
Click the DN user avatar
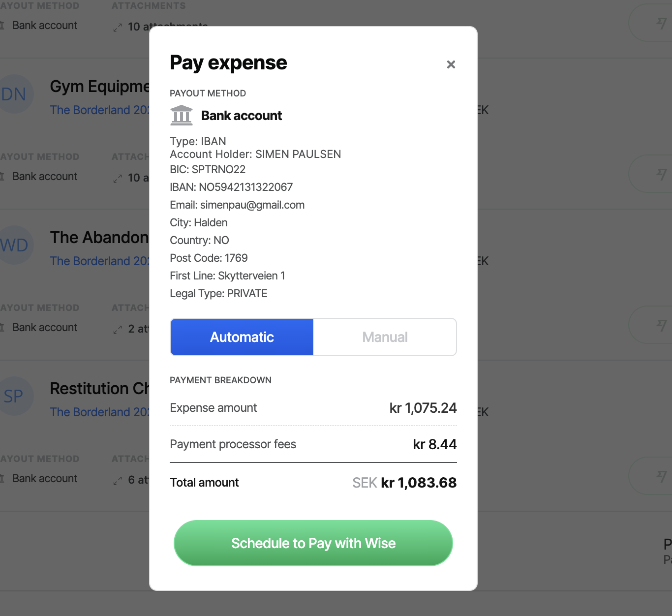pyautogui.click(x=14, y=94)
